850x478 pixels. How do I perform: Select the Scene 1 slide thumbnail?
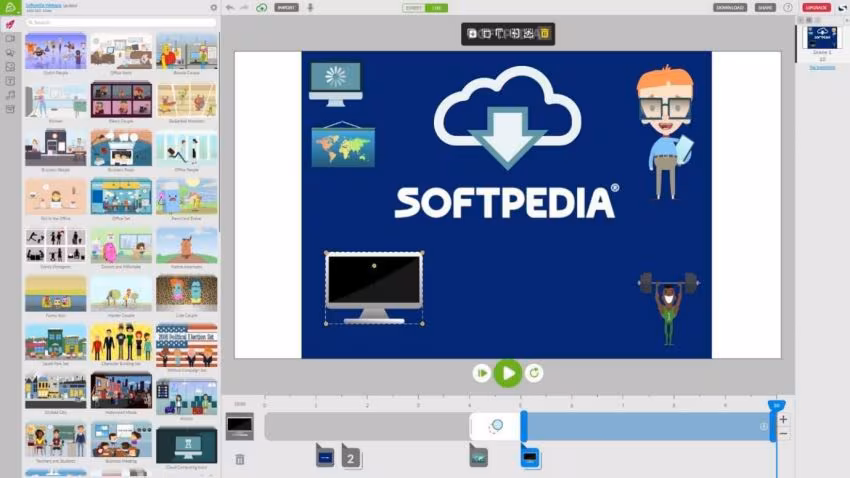pyautogui.click(x=822, y=38)
